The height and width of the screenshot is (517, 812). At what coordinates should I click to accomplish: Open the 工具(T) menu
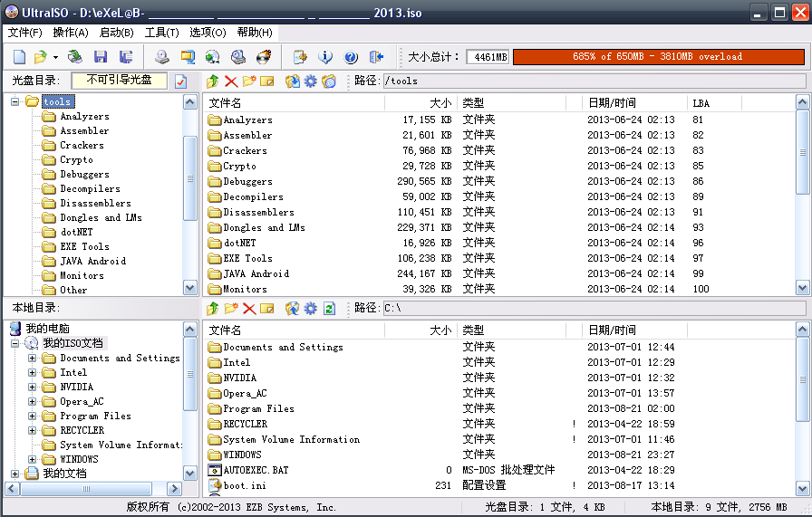(161, 33)
